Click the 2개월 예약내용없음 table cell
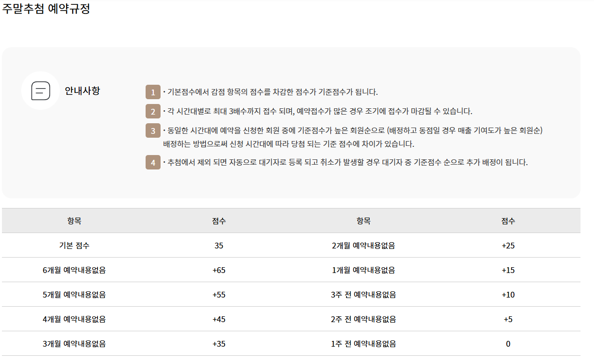 (x=364, y=246)
